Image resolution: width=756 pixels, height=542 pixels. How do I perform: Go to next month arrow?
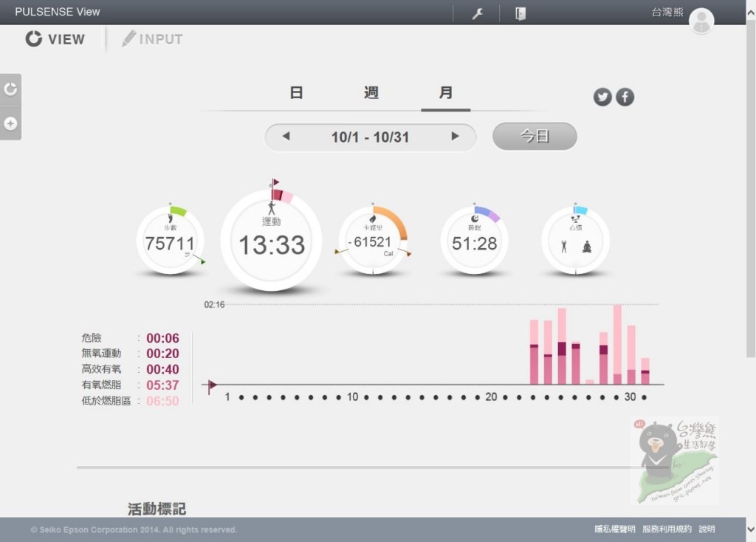pyautogui.click(x=455, y=137)
